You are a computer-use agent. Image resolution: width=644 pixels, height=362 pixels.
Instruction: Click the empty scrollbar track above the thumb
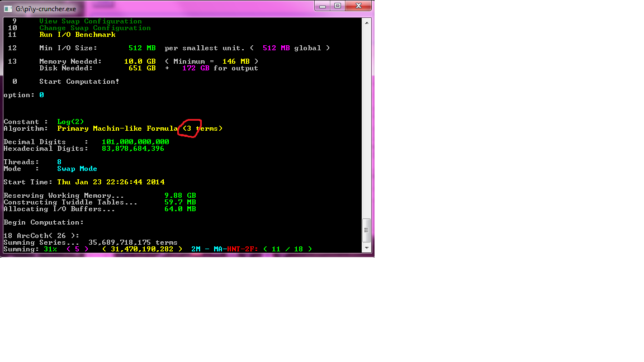pyautogui.click(x=367, y=123)
